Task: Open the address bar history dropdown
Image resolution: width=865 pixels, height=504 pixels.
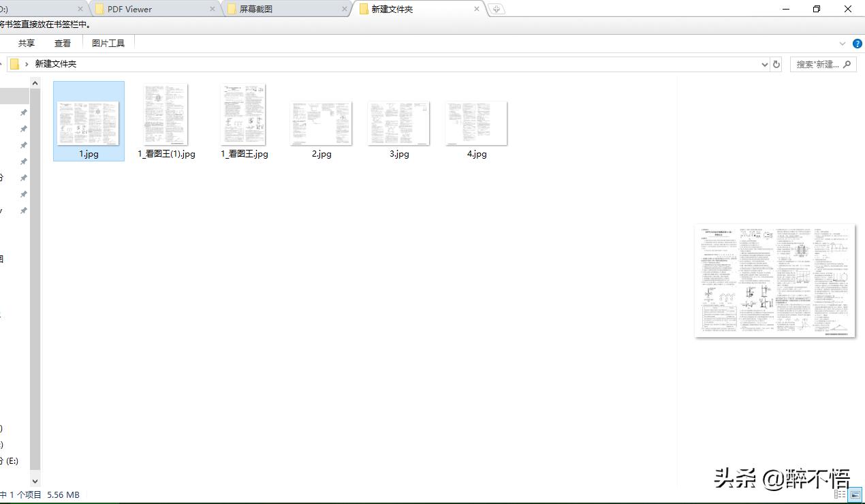Action: pos(764,64)
